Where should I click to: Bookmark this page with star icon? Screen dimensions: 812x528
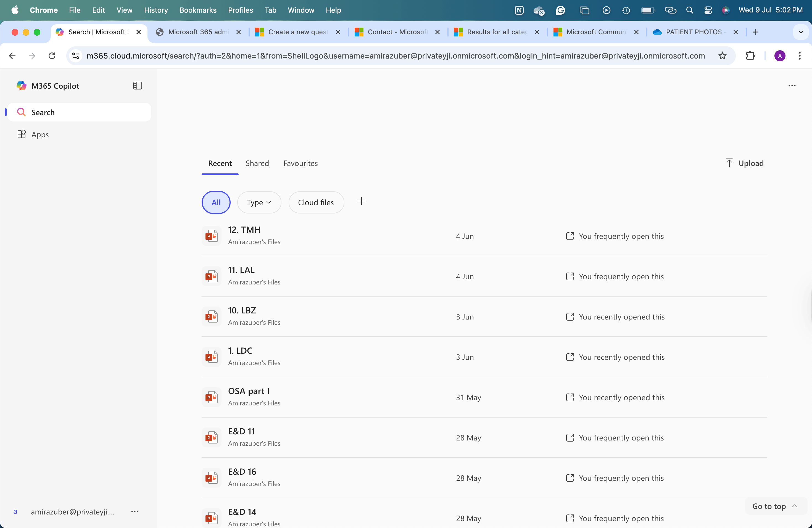click(722, 56)
